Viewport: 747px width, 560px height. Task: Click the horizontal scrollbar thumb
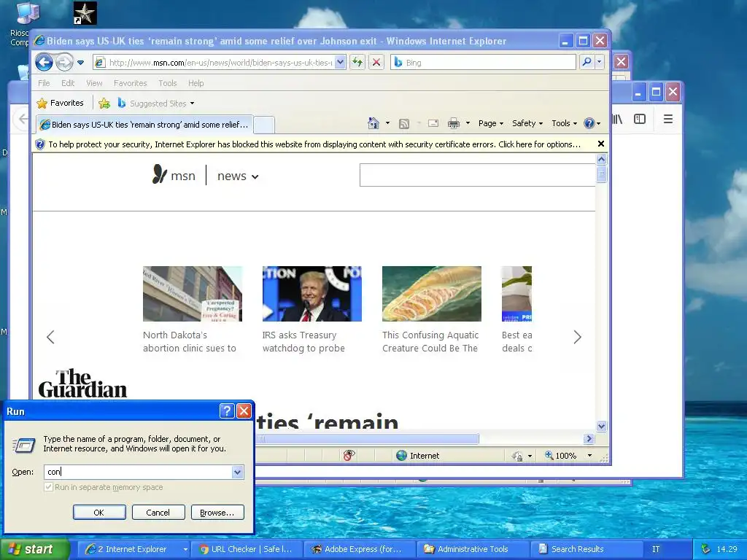(367, 438)
